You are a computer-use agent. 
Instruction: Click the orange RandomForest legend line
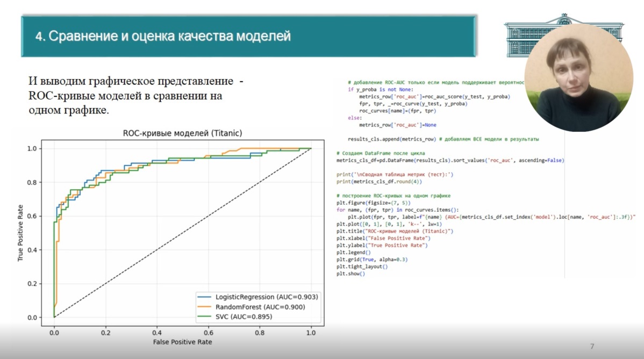click(204, 307)
